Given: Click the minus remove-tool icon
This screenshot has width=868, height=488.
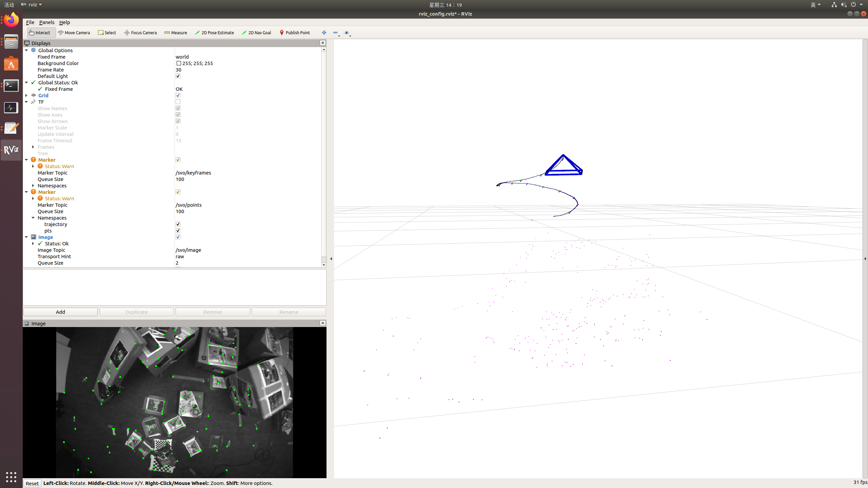Looking at the screenshot, I should 335,33.
